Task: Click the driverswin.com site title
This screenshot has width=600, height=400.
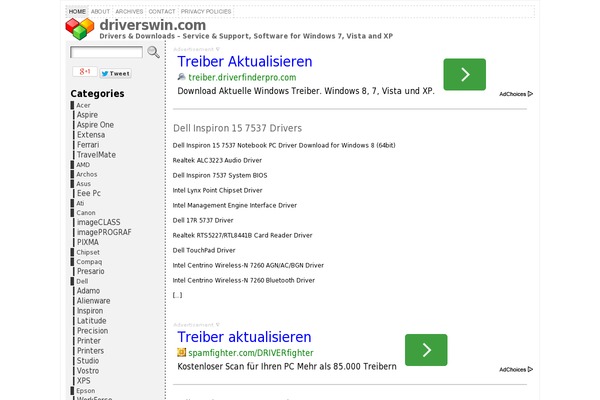Action: (153, 25)
